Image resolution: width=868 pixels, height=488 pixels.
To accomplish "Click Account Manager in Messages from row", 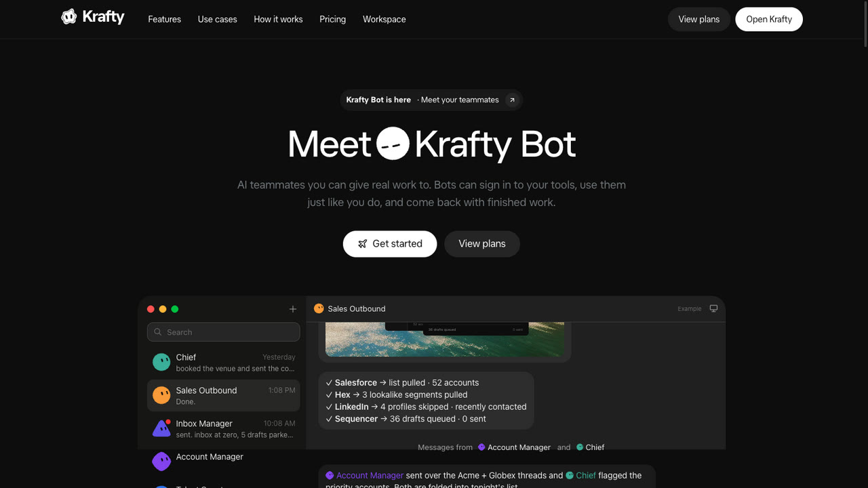I will (x=514, y=447).
